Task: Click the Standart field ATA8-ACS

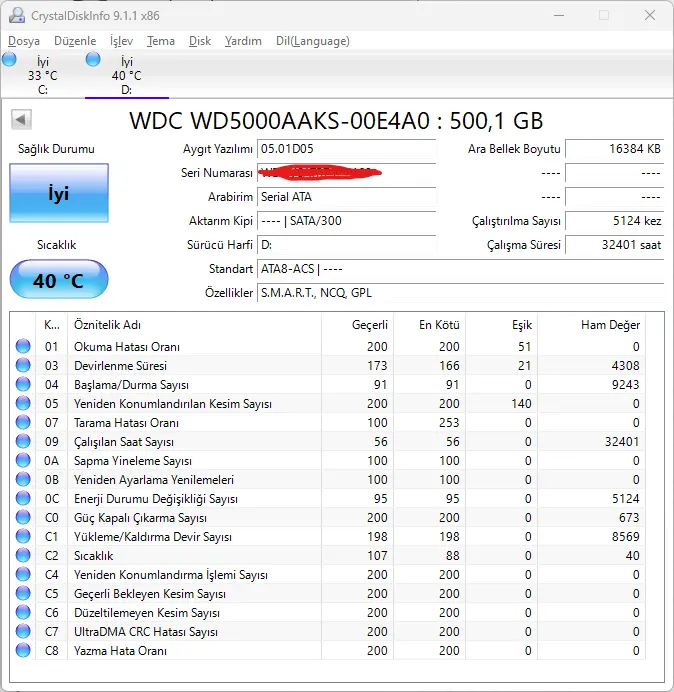Action: click(x=460, y=269)
